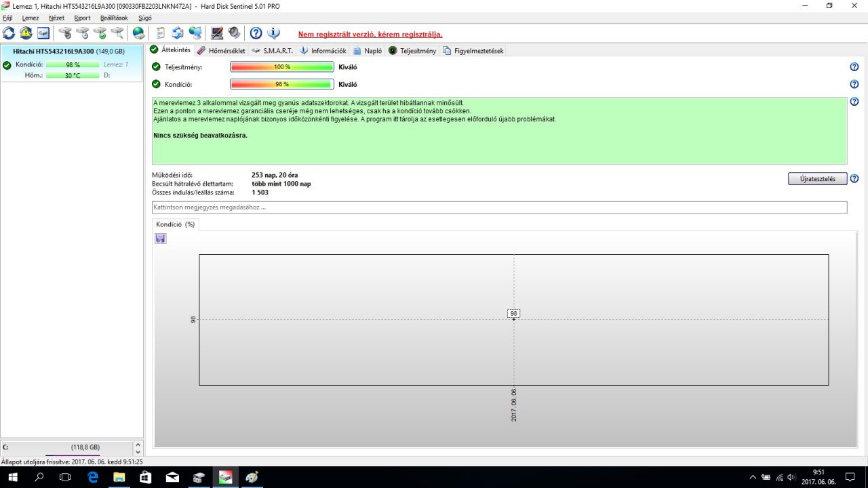Click the blue question mark toolbar help icon
The height and width of the screenshot is (488, 868).
click(x=256, y=33)
